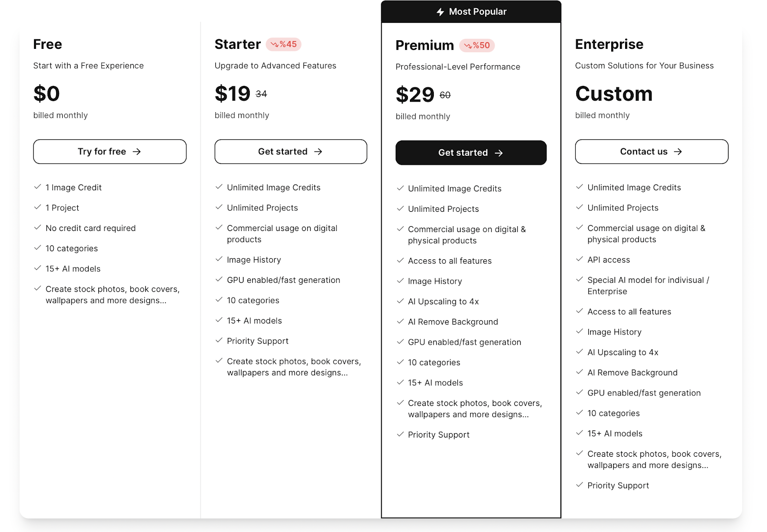This screenshot has width=767, height=532.
Task: Click the checkmark beside API access
Action: (580, 259)
